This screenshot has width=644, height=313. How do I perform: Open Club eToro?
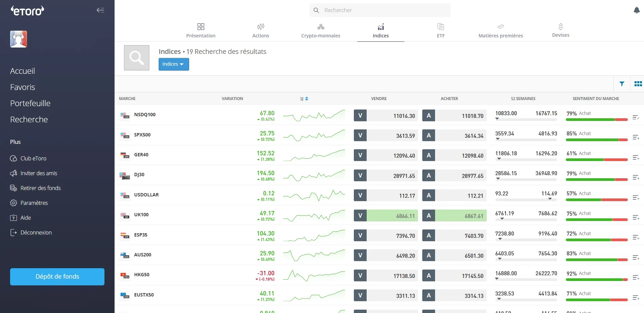28,158
